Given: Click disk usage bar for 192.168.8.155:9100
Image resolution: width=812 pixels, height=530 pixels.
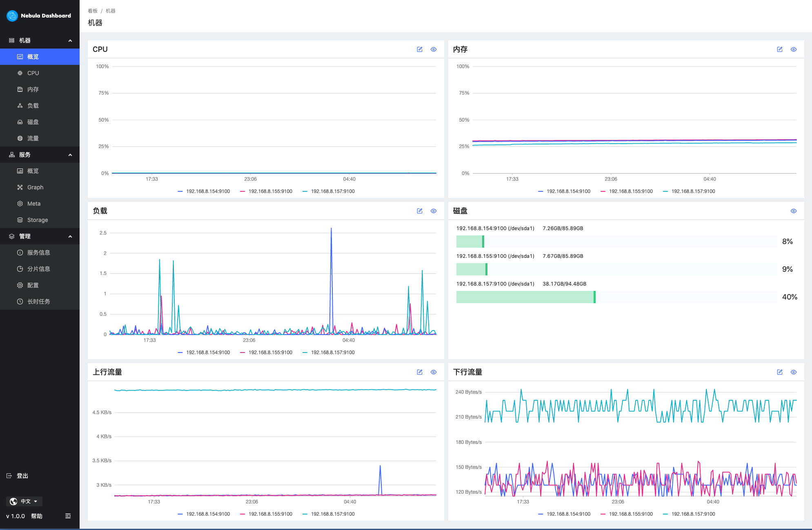Looking at the screenshot, I should coord(616,269).
